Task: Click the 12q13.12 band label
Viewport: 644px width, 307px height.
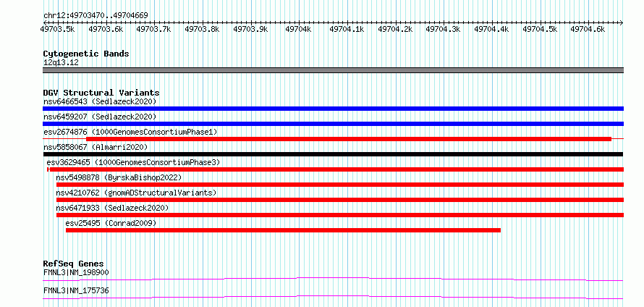Action: (61, 63)
